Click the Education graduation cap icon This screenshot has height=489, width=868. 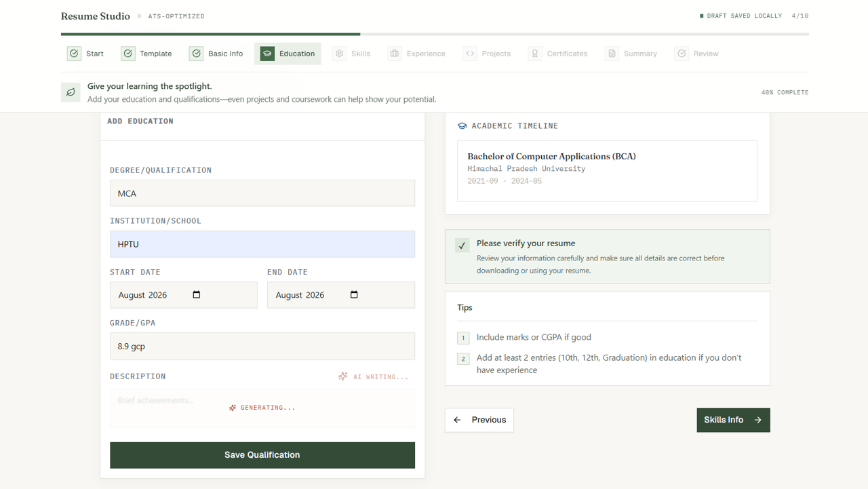pyautogui.click(x=267, y=54)
